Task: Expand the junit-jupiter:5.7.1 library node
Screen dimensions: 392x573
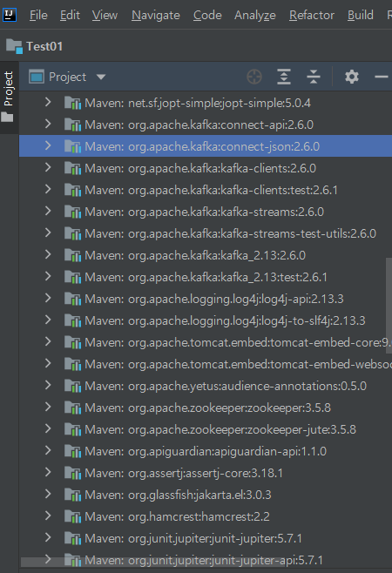Action: point(48,537)
